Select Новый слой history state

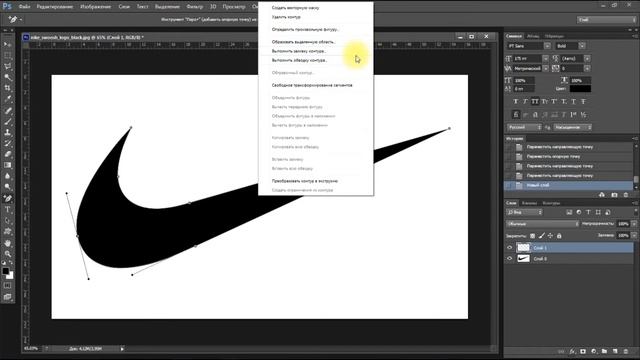(568, 185)
